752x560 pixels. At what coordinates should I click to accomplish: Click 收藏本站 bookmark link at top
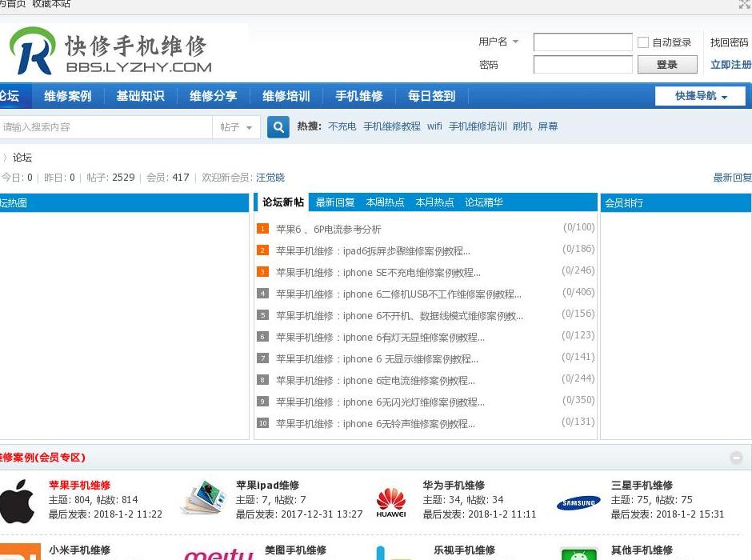point(51,4)
